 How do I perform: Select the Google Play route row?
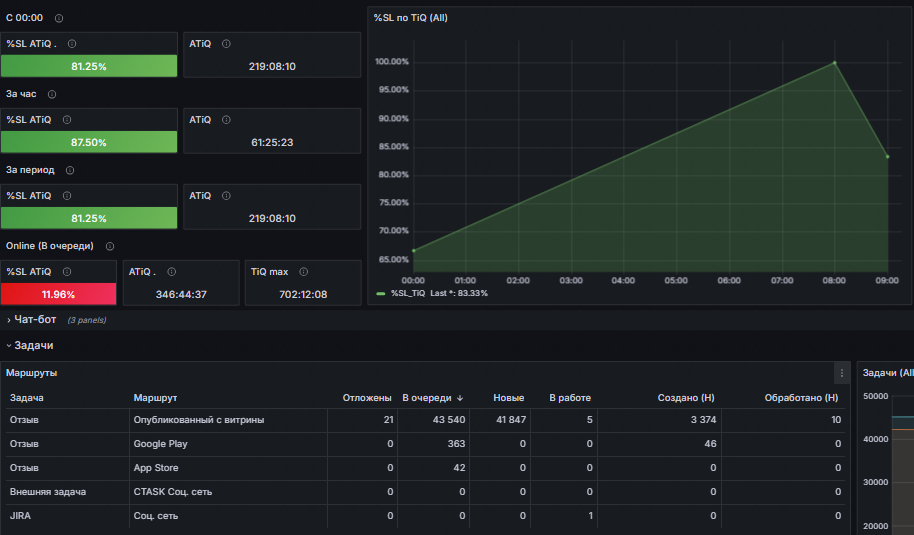[426, 444]
